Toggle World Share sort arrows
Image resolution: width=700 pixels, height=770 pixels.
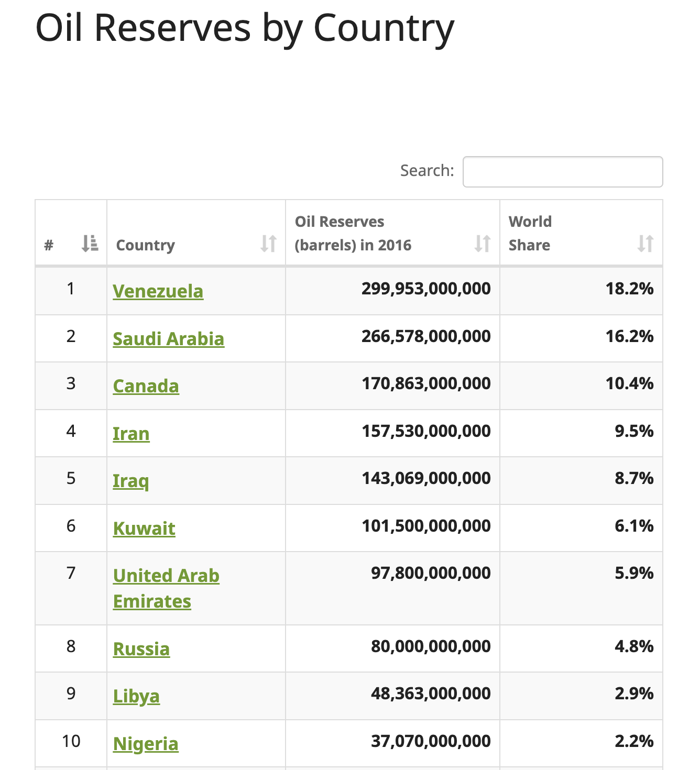coord(646,244)
